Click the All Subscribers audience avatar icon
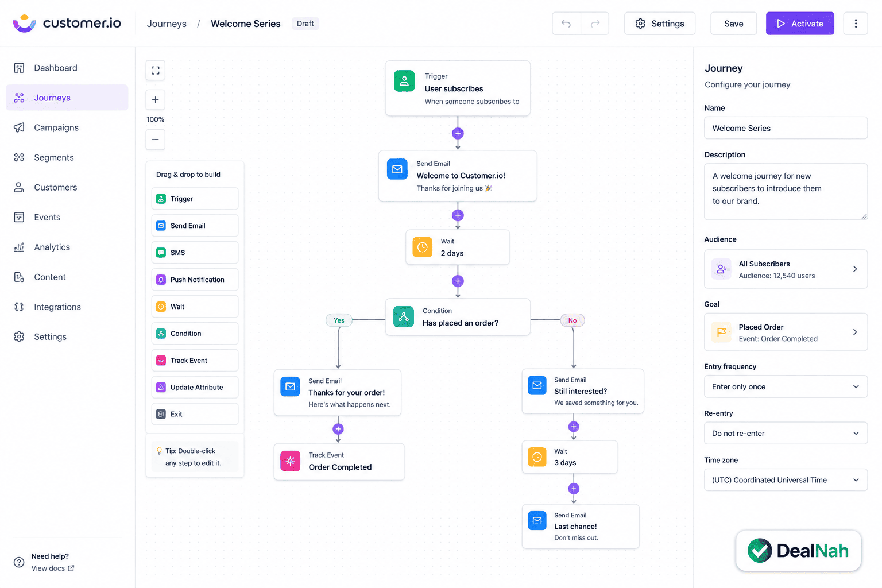 721,269
